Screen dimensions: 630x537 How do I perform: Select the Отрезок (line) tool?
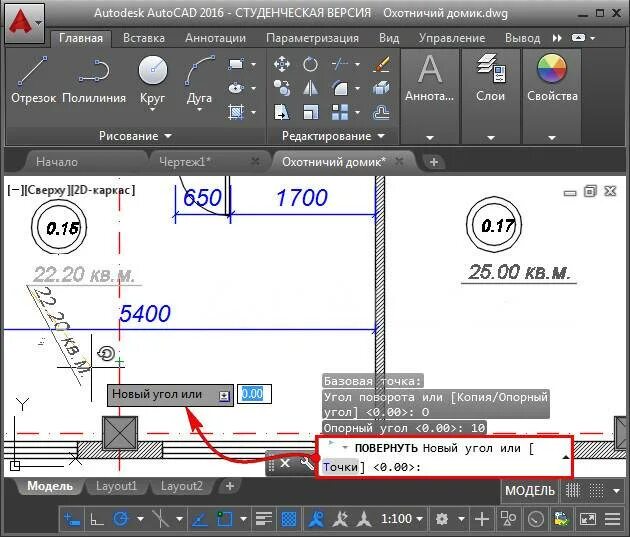(33, 79)
